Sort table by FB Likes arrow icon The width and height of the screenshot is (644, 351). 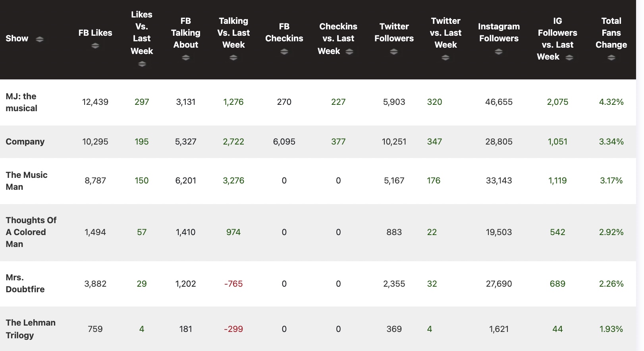95,46
